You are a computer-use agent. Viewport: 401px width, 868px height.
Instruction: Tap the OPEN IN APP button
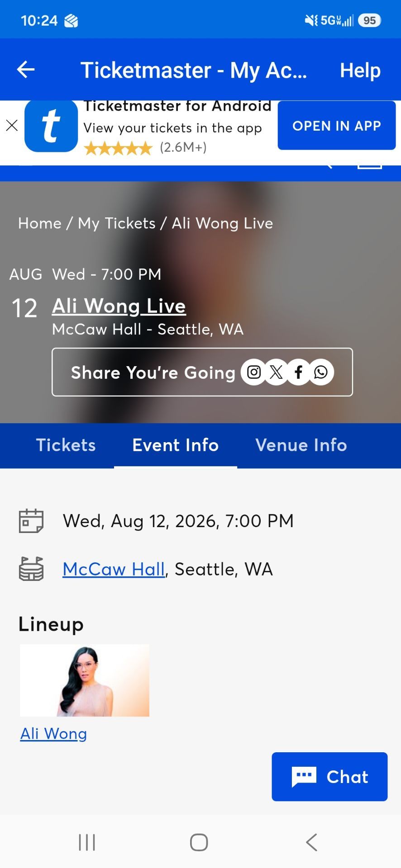337,126
